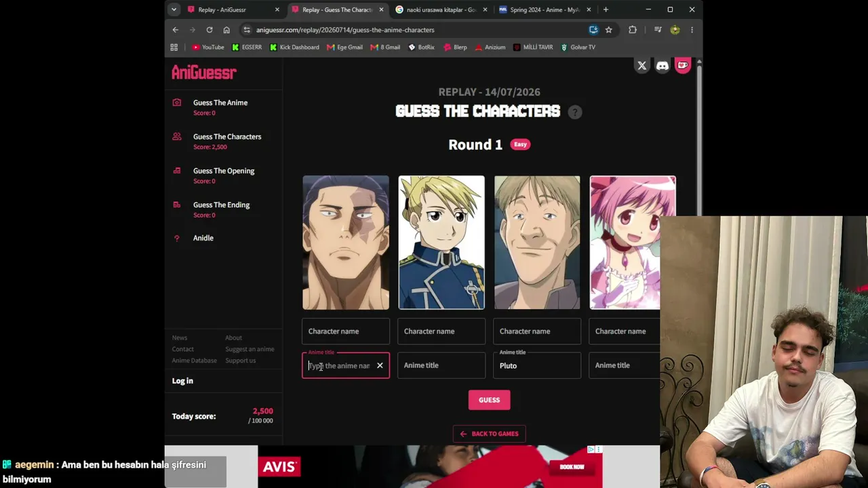The image size is (868, 488).
Task: Select Guess The Anime in the sidebar
Action: [220, 103]
